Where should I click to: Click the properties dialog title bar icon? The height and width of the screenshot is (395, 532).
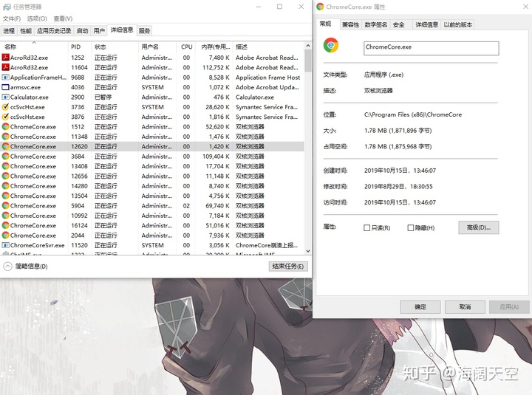coord(320,7)
